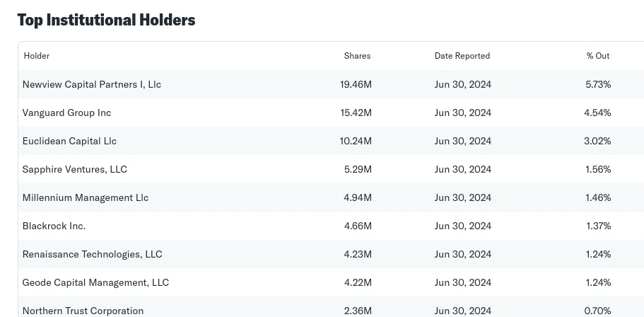Click Vanguard's 4.54% out value

click(597, 113)
